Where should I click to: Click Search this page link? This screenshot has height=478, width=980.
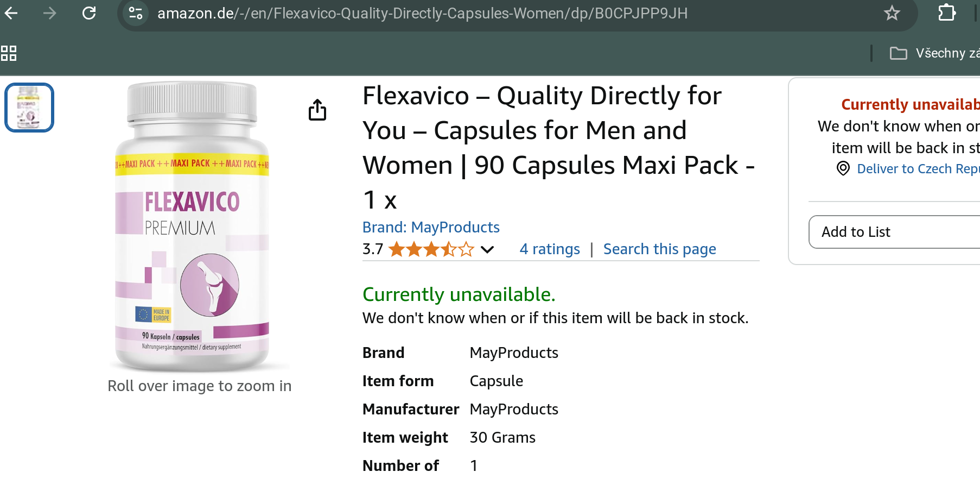[660, 249]
